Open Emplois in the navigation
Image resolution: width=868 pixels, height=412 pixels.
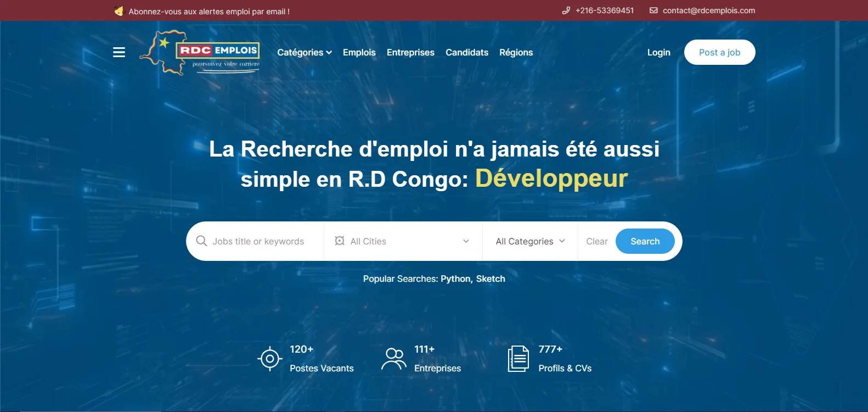click(x=359, y=52)
